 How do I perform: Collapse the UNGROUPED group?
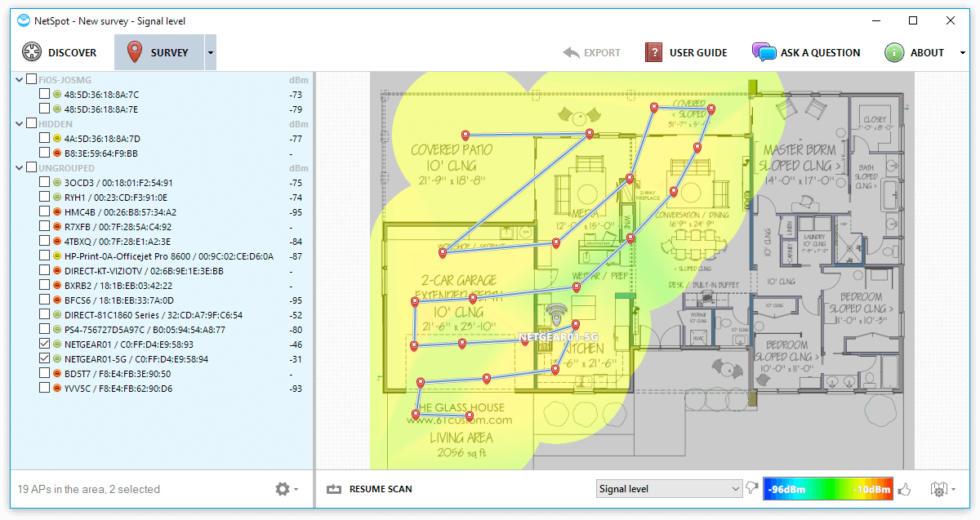pyautogui.click(x=20, y=168)
